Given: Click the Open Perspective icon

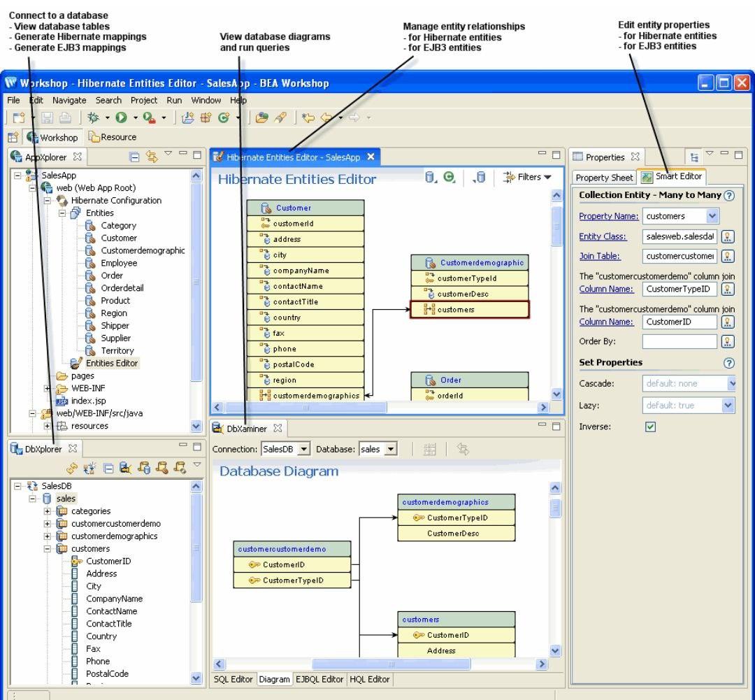Looking at the screenshot, I should 13,137.
